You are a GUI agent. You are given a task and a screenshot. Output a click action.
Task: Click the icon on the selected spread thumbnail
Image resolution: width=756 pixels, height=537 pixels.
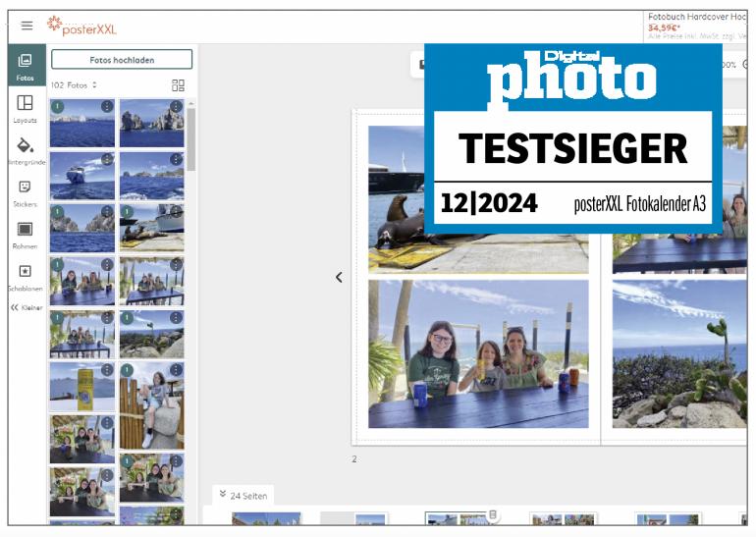coord(493,514)
